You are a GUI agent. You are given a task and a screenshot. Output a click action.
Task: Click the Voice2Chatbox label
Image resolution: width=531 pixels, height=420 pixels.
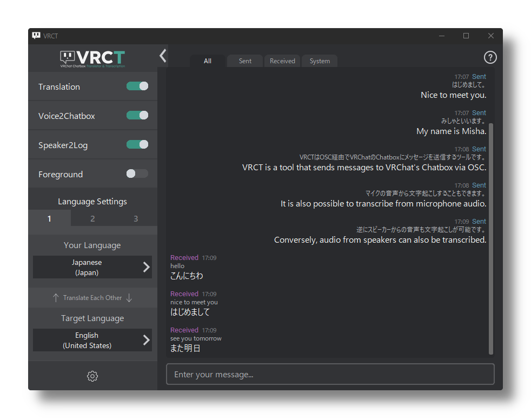click(67, 116)
